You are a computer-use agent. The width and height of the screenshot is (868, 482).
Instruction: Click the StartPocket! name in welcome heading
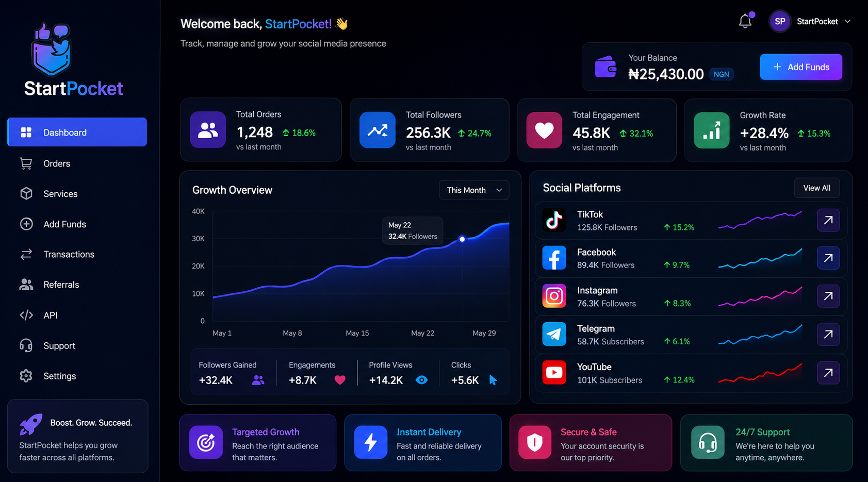(x=298, y=24)
